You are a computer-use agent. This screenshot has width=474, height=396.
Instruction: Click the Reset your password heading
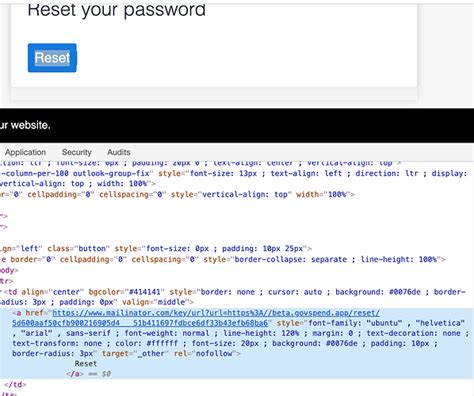[x=116, y=10]
